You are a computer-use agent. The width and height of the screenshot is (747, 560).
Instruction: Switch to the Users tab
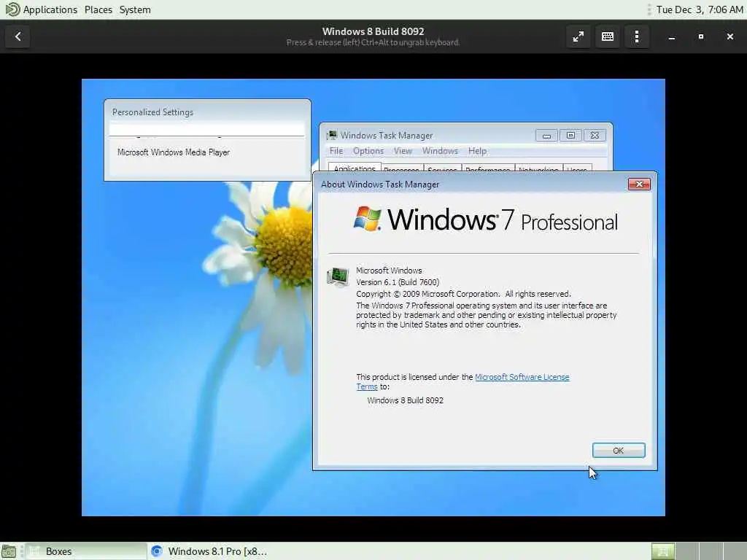[x=577, y=168]
